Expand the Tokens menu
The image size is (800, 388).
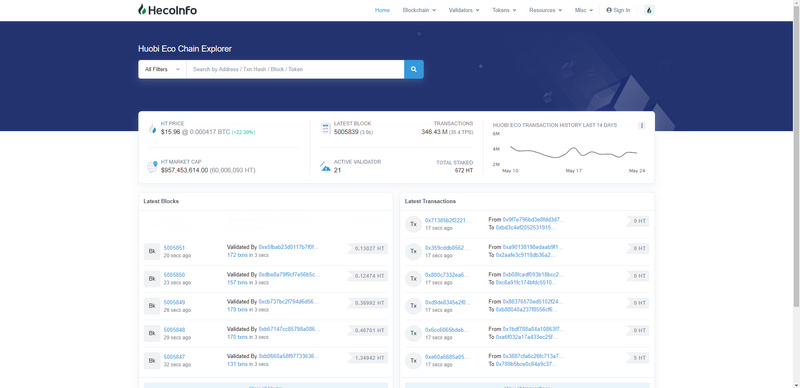coord(504,10)
